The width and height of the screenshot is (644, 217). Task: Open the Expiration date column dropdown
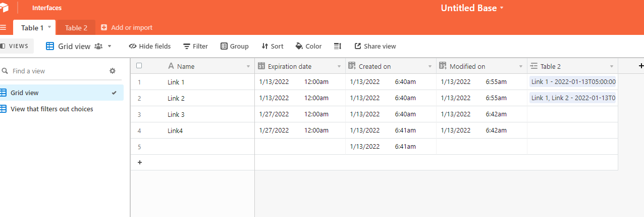point(339,66)
